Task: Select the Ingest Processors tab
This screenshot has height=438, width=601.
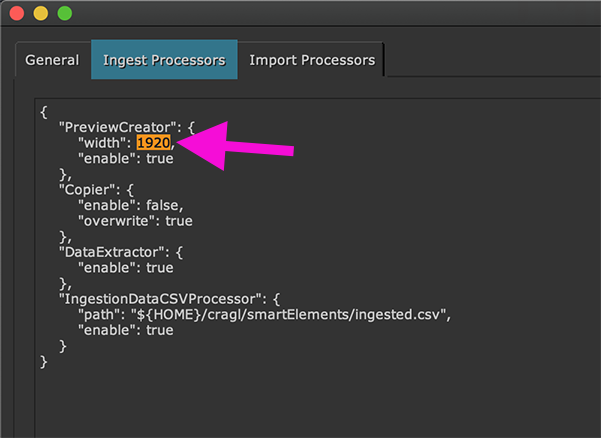Action: [164, 60]
